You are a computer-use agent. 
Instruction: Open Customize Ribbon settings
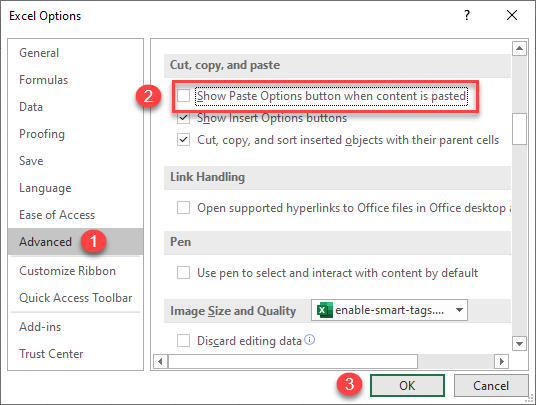pyautogui.click(x=75, y=271)
